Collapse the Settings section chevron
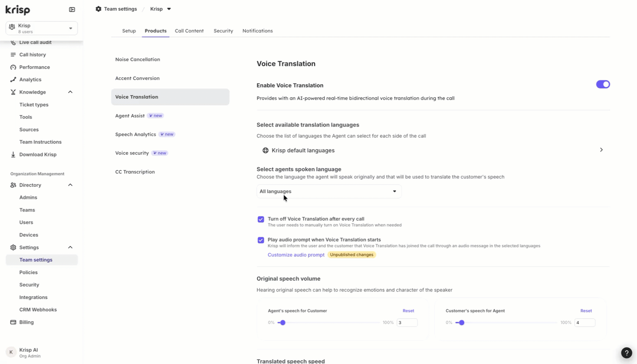 coord(70,247)
